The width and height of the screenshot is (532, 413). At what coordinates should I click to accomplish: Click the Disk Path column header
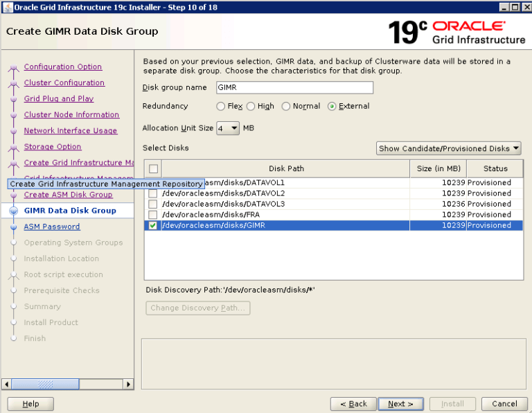(286, 168)
